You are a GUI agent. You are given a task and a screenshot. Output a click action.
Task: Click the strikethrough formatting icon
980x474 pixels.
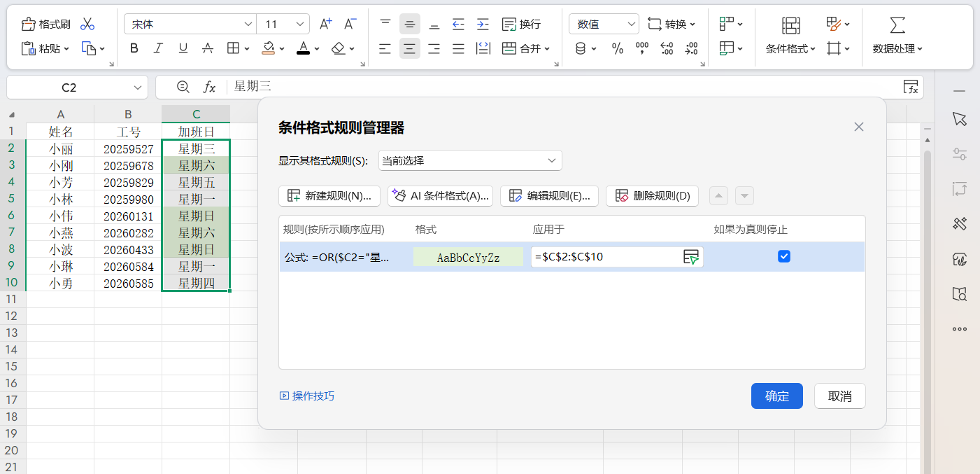click(208, 48)
